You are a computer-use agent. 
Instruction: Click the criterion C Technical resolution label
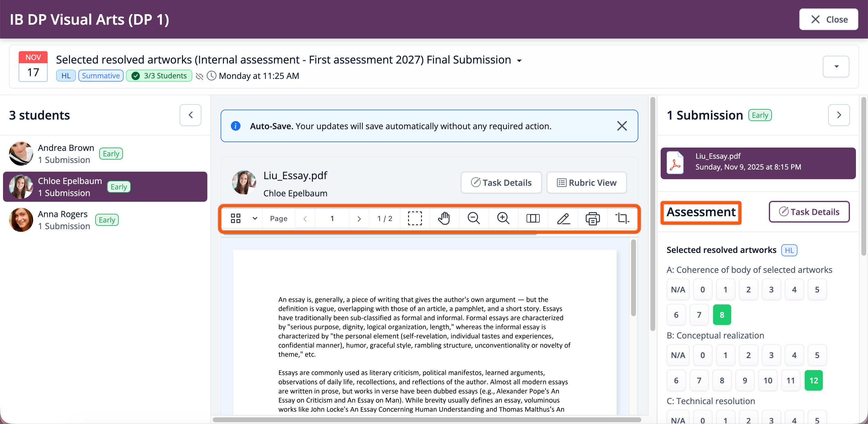(x=711, y=401)
